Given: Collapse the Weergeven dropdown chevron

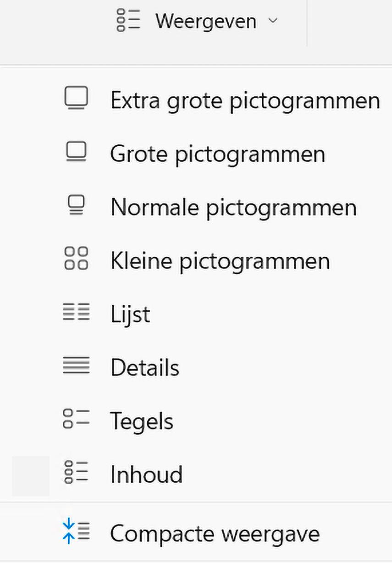Looking at the screenshot, I should (273, 21).
